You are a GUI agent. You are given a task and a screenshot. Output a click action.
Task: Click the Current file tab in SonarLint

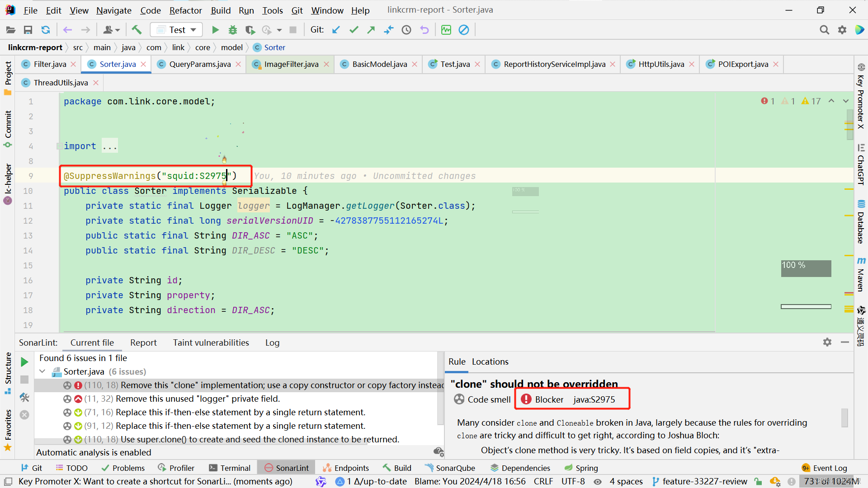(x=92, y=343)
